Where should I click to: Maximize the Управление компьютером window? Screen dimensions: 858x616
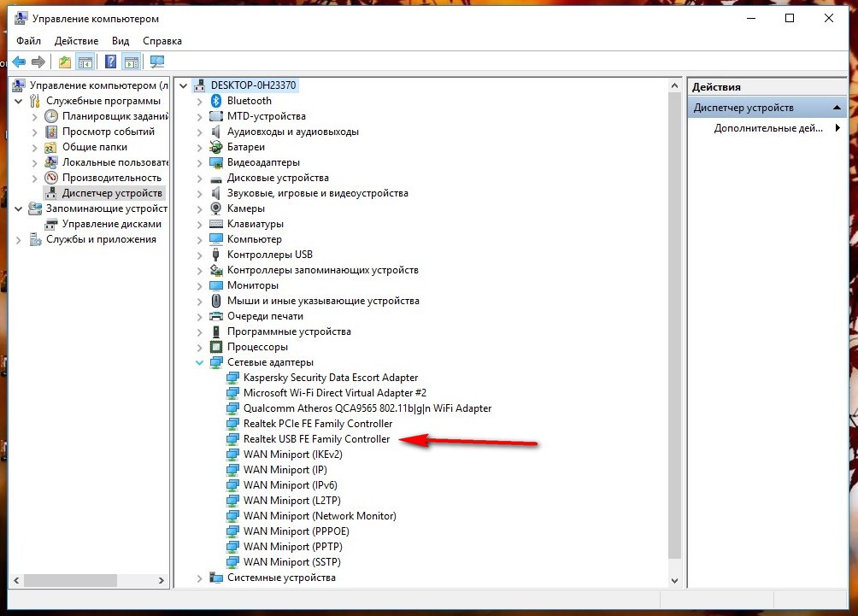point(790,18)
